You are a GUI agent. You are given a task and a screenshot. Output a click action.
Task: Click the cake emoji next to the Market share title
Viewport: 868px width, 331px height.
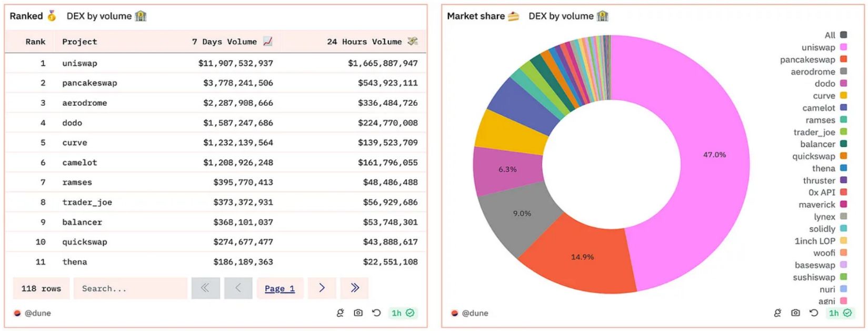tap(514, 16)
